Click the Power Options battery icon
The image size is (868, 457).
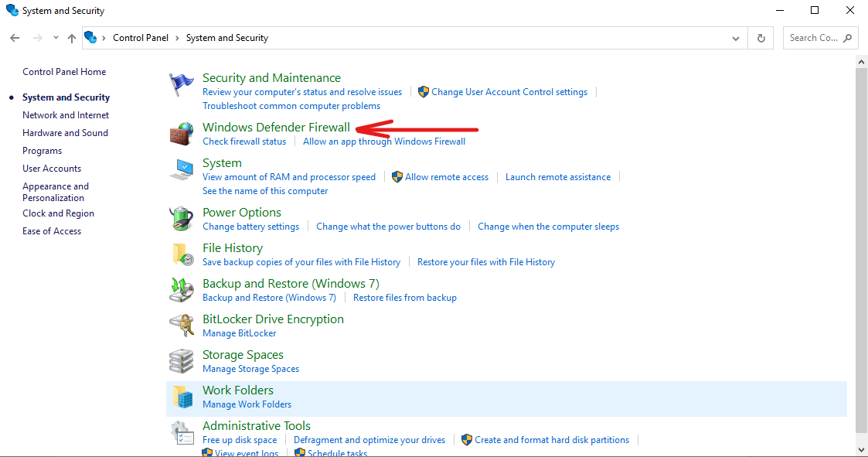click(182, 219)
